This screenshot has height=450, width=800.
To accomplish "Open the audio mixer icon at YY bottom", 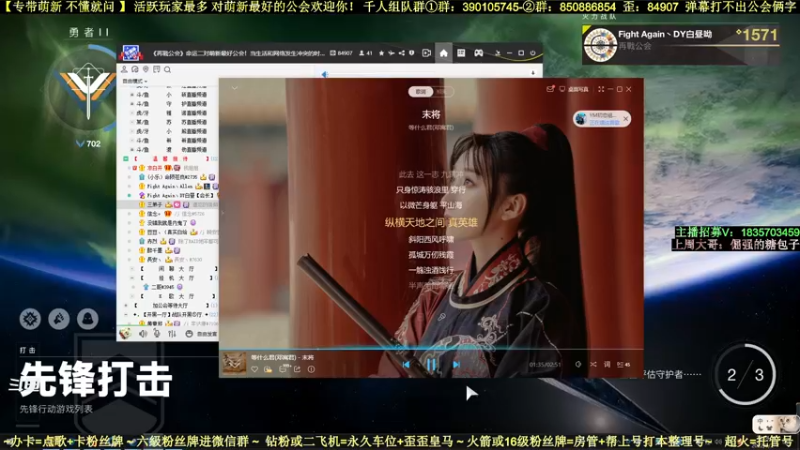I will tap(172, 334).
